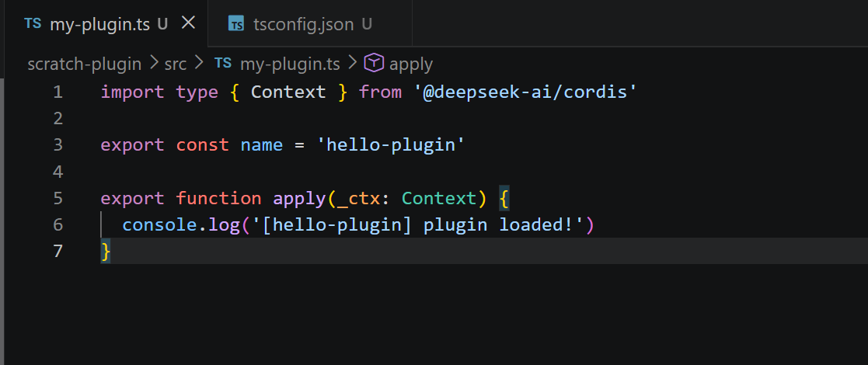Click the 'type' keyword on line 1
868x365 pixels.
click(x=197, y=92)
